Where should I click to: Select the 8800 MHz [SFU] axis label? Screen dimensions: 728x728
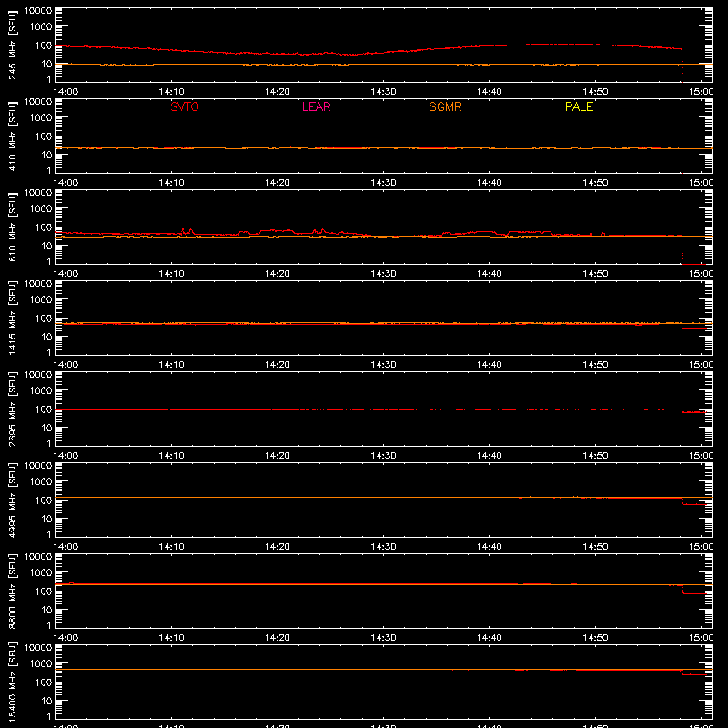click(x=12, y=591)
